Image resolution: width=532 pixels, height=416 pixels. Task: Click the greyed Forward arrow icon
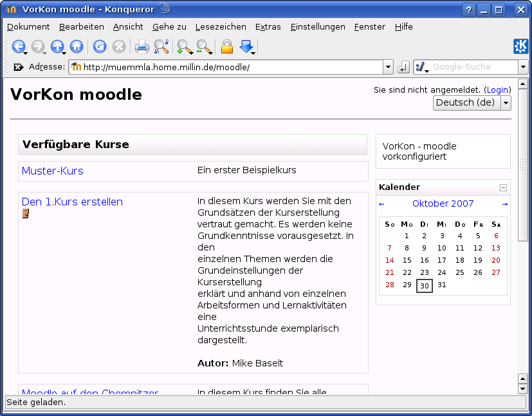(x=38, y=46)
